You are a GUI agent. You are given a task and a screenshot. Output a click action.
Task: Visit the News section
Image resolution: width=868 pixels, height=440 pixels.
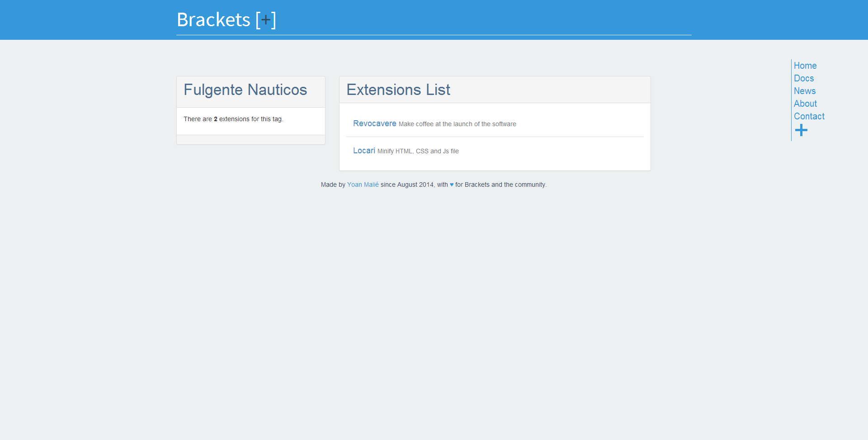[x=805, y=91]
